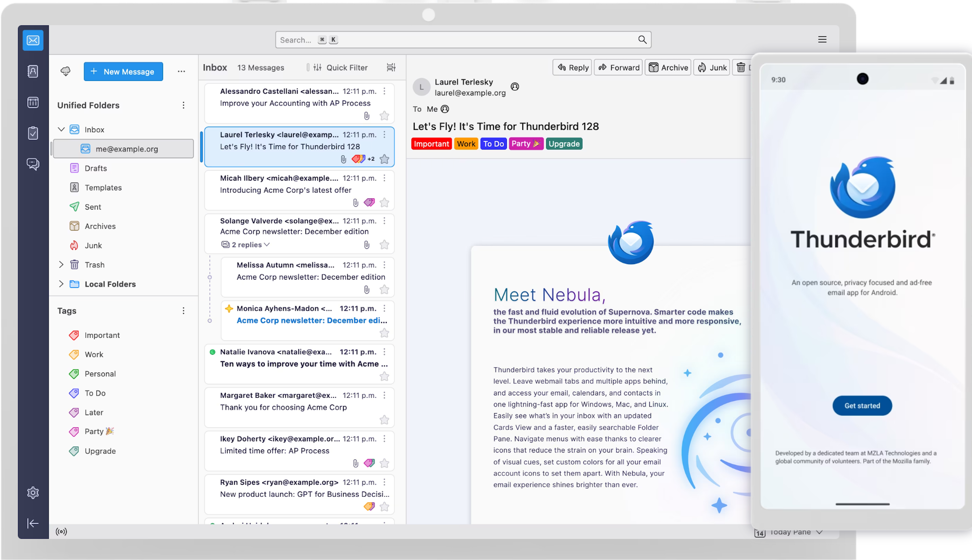Open the Calendar space icon
Viewport: 972px width, 560px height.
(33, 102)
